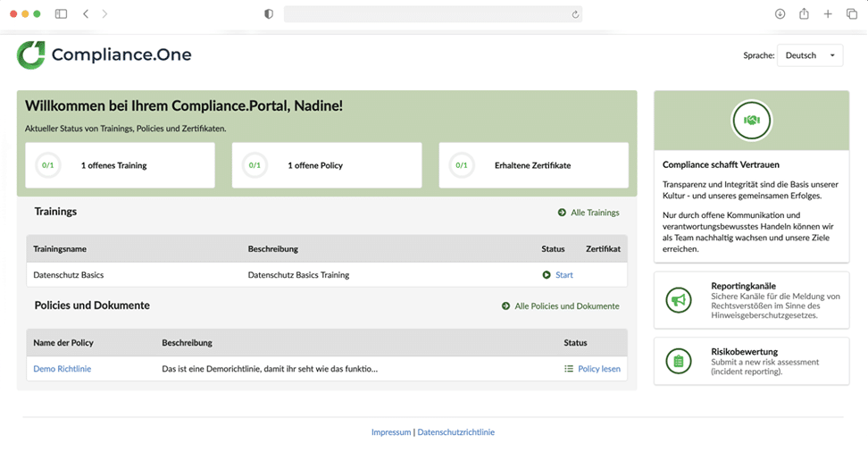
Task: Open the Erhaltene Zertifikate card
Action: [534, 165]
